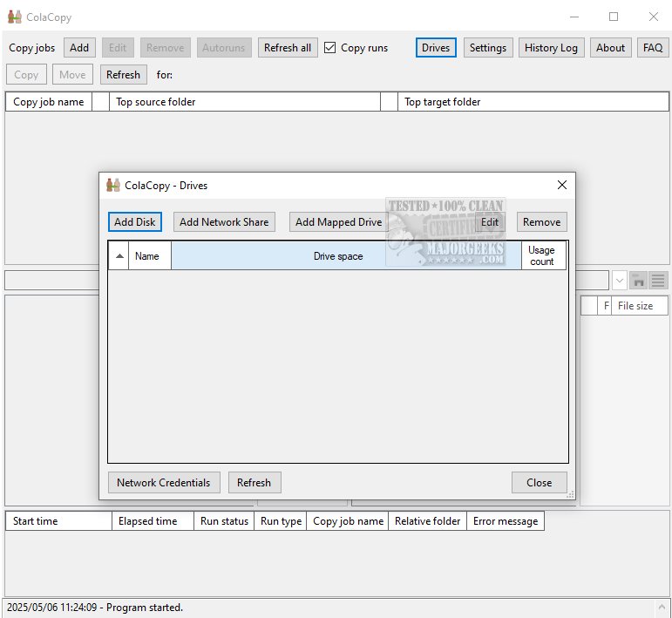Click save disk icon next to dropdown
Viewport: 672px width, 618px height.
click(x=639, y=281)
